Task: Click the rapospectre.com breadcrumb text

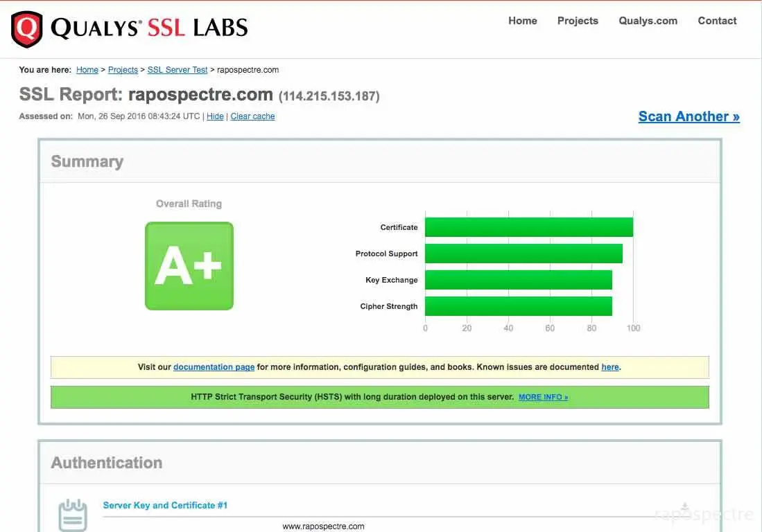Action: coord(248,70)
